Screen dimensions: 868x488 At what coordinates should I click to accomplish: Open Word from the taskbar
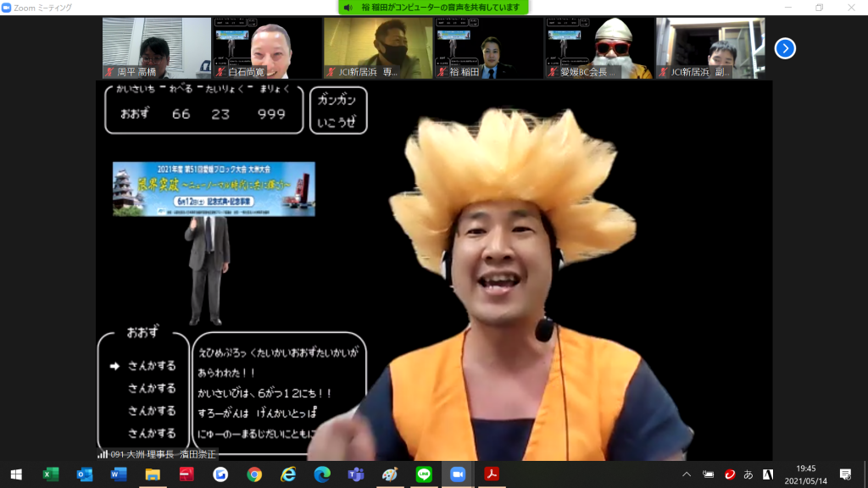[119, 474]
